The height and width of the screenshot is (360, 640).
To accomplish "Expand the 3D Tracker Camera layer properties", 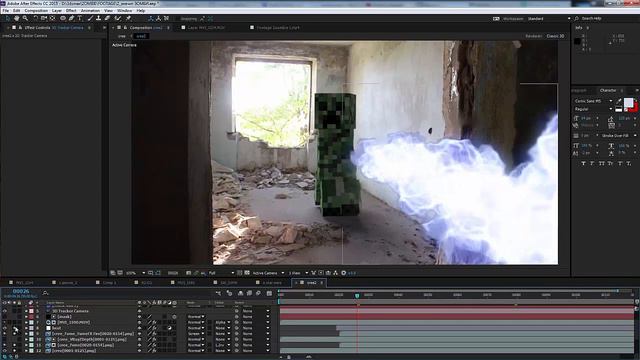I will pos(26,311).
